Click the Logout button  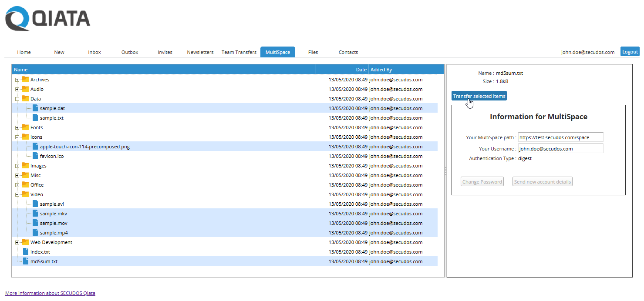[630, 52]
